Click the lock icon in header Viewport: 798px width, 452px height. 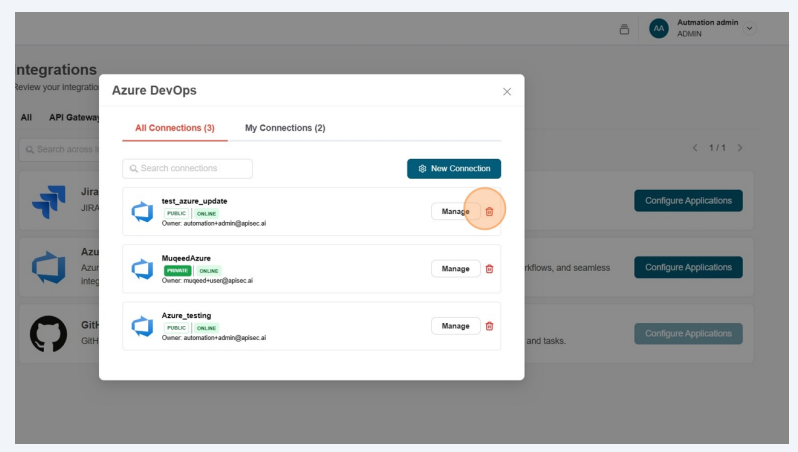point(624,29)
